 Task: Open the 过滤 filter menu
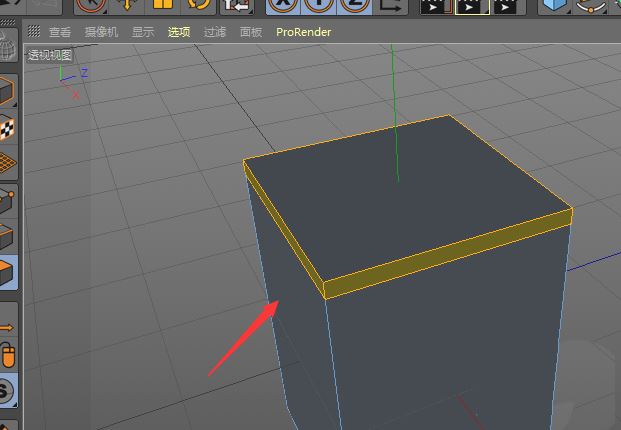click(x=215, y=32)
